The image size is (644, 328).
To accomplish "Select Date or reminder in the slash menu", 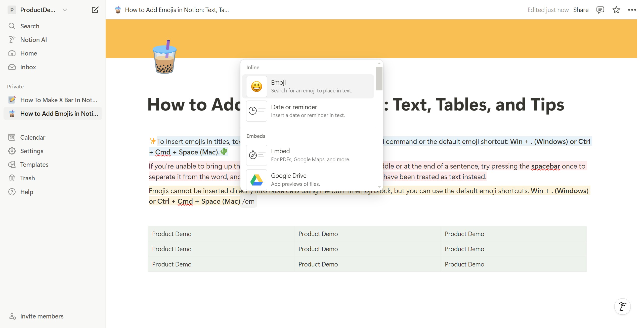I will click(x=308, y=111).
